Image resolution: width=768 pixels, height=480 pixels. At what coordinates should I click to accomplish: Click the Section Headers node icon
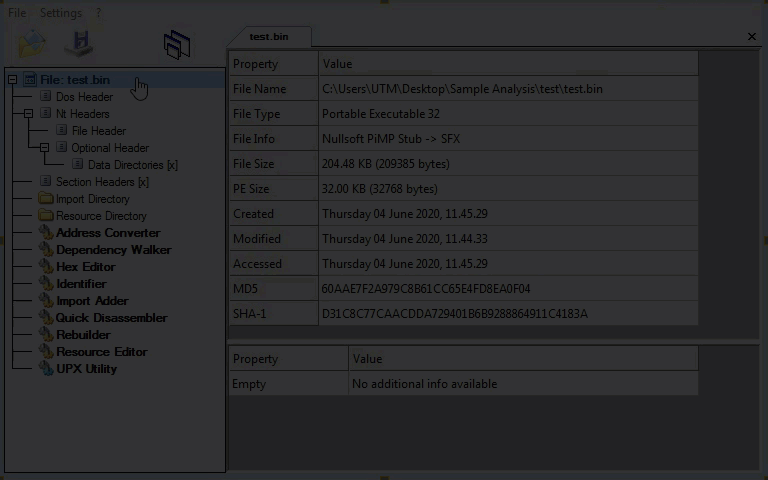46,181
